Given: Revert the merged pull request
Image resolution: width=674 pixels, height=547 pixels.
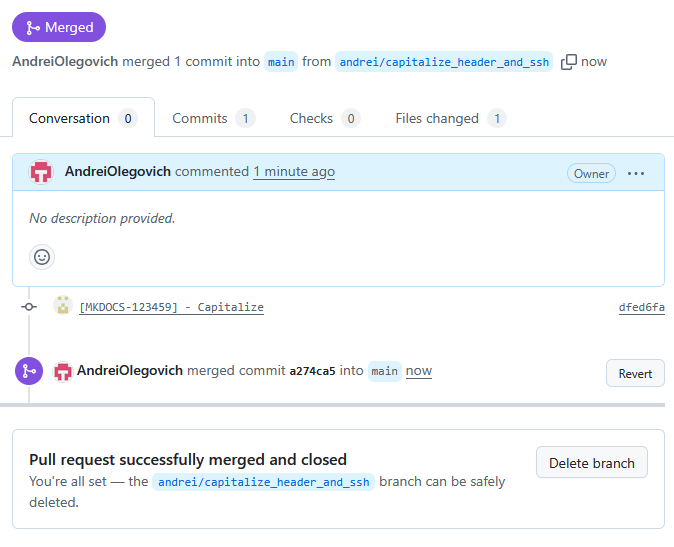Looking at the screenshot, I should coord(635,373).
